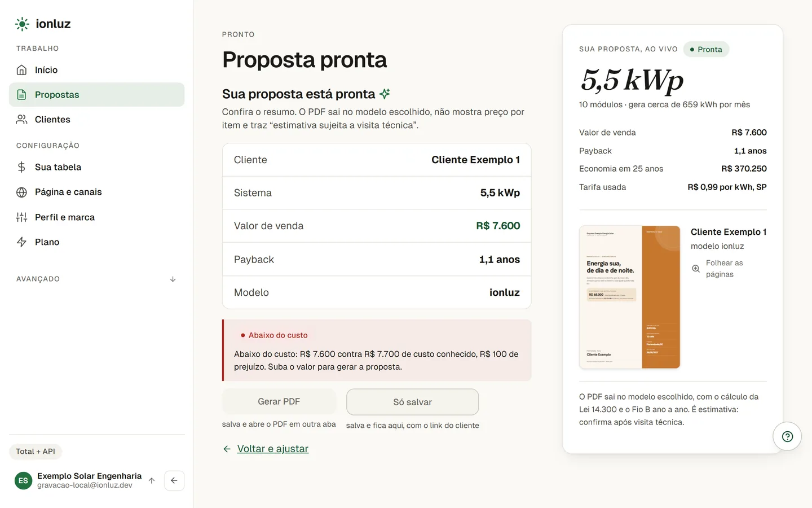The height and width of the screenshot is (508, 812).
Task: Click the Propostas document icon
Action: [21, 95]
